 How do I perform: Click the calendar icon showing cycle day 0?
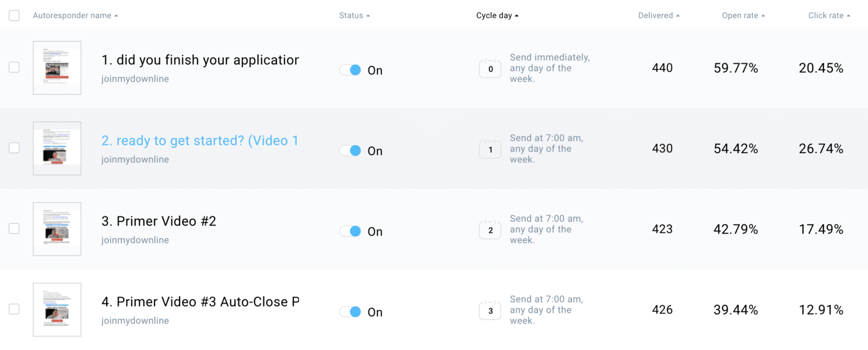(489, 68)
